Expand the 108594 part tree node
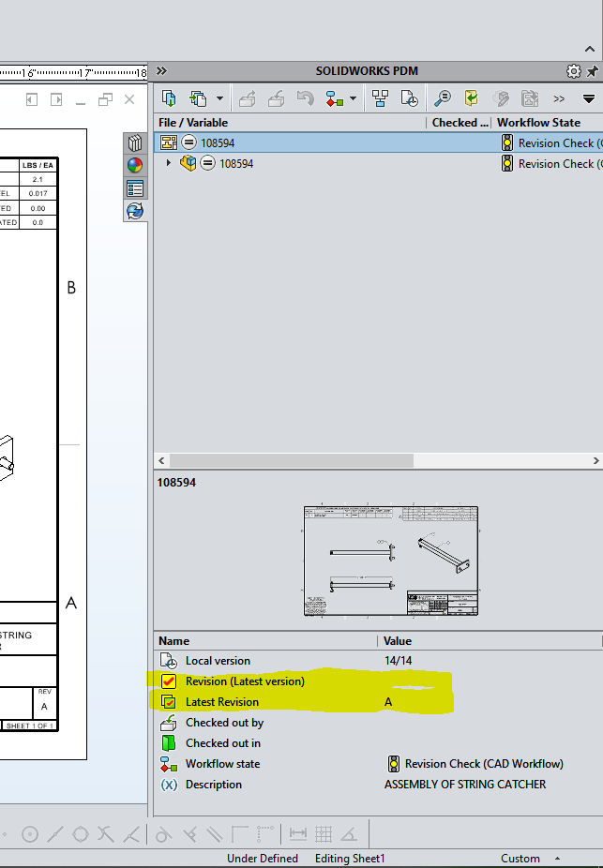This screenshot has width=603, height=868. tap(169, 163)
